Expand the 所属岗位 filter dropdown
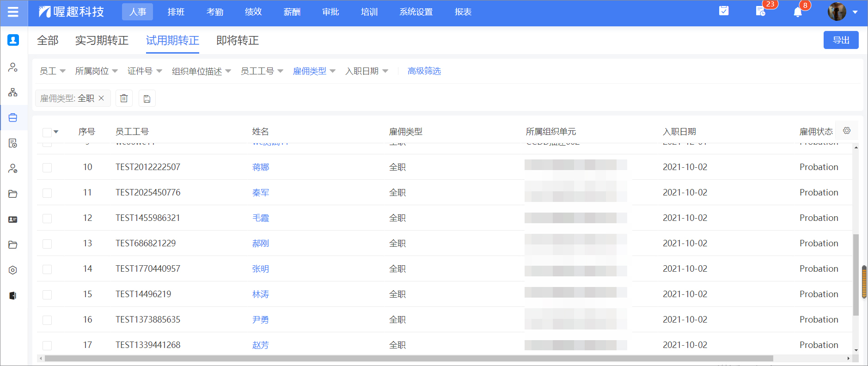 (97, 71)
